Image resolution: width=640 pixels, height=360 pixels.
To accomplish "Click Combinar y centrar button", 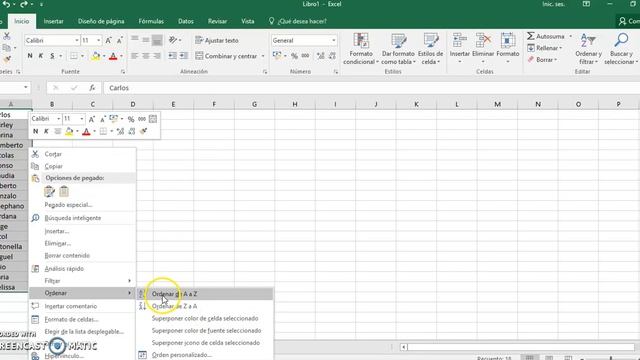I will [x=227, y=56].
